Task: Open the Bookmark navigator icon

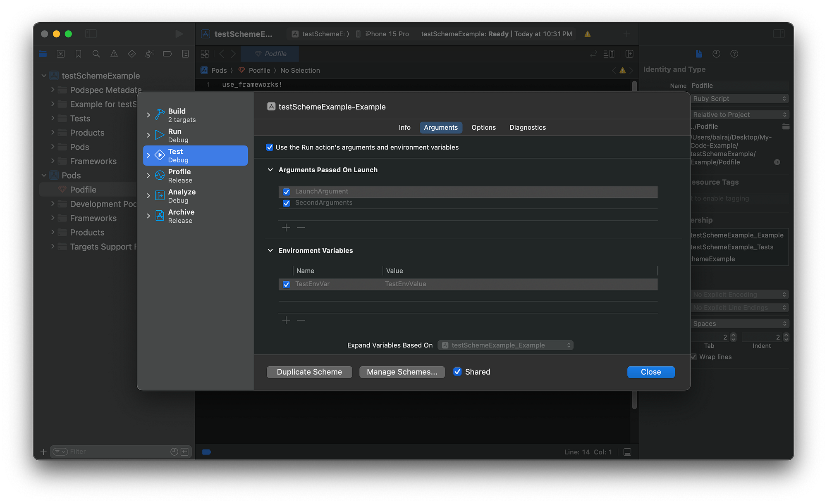Action: [x=78, y=54]
